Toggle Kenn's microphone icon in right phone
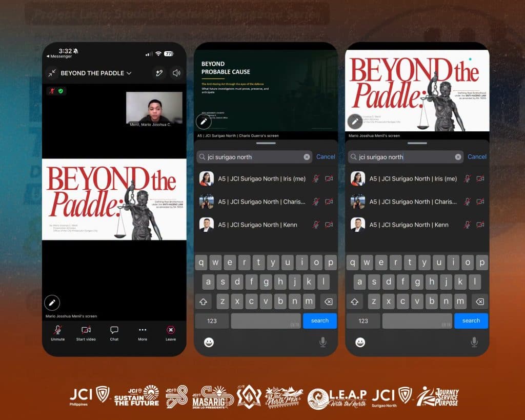 467,225
